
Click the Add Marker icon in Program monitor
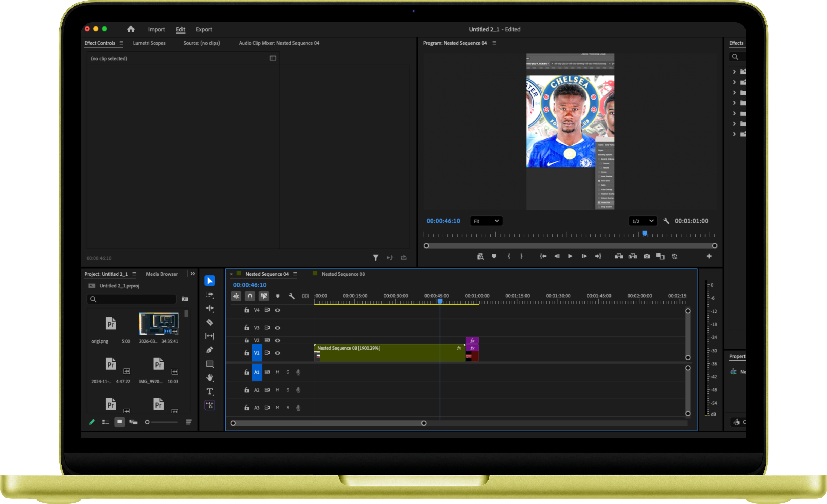(494, 256)
